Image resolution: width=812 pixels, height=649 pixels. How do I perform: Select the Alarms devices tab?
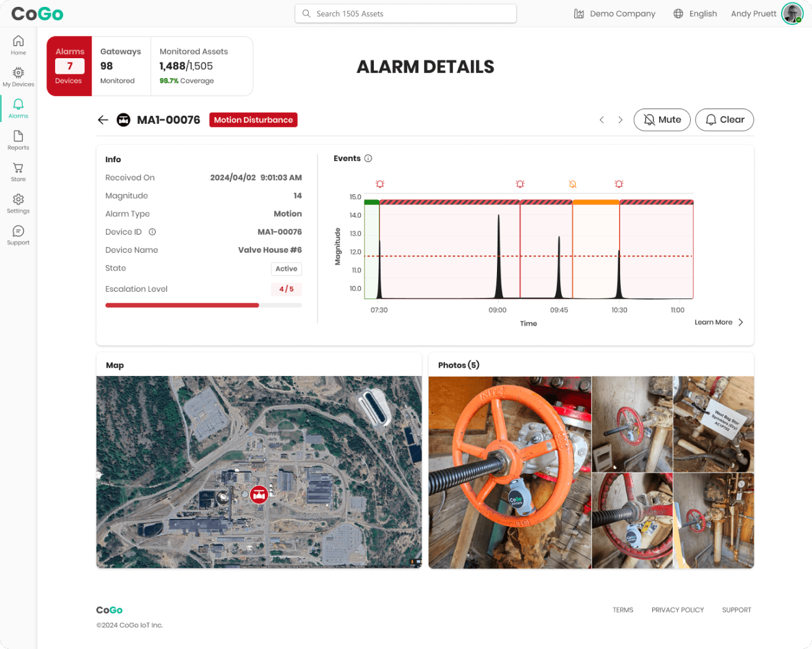[69, 66]
